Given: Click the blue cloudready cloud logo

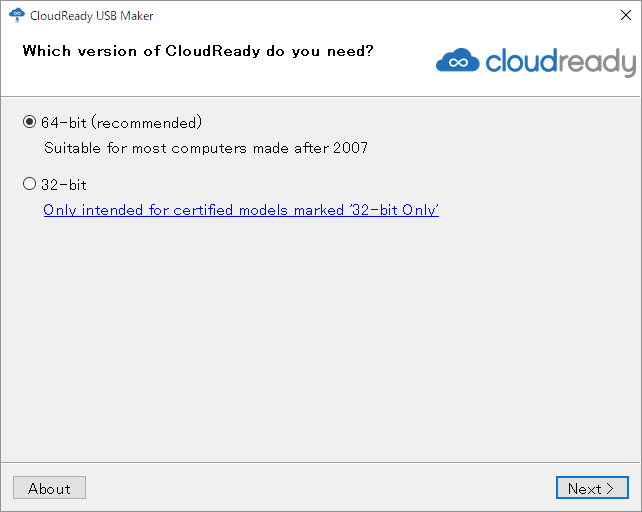Looking at the screenshot, I should [458, 61].
